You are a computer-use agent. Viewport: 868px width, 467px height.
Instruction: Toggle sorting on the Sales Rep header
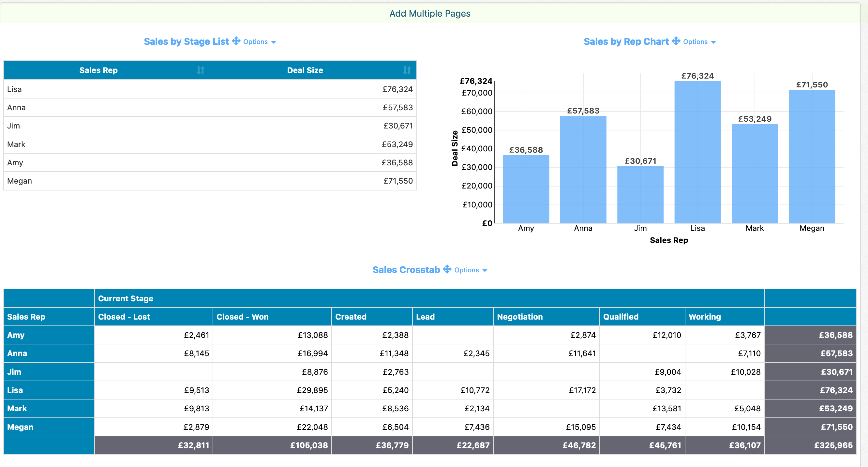point(98,70)
